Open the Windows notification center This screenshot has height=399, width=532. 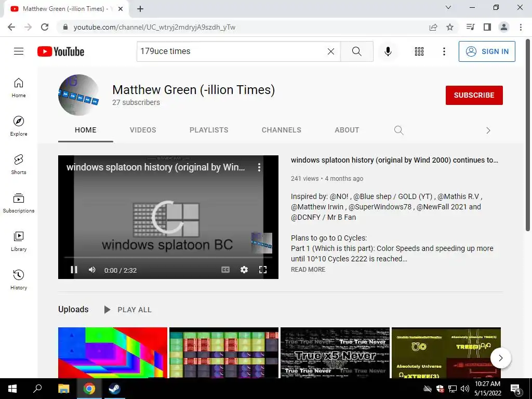point(516,390)
